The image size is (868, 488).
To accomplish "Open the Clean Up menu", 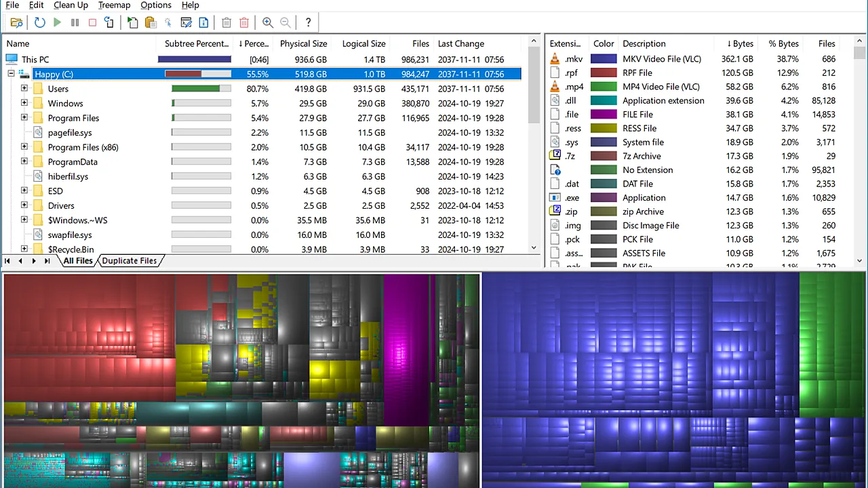I will point(71,5).
